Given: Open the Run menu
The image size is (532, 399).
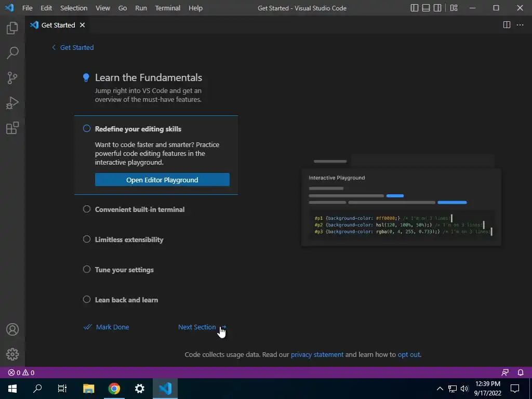Looking at the screenshot, I should [141, 8].
